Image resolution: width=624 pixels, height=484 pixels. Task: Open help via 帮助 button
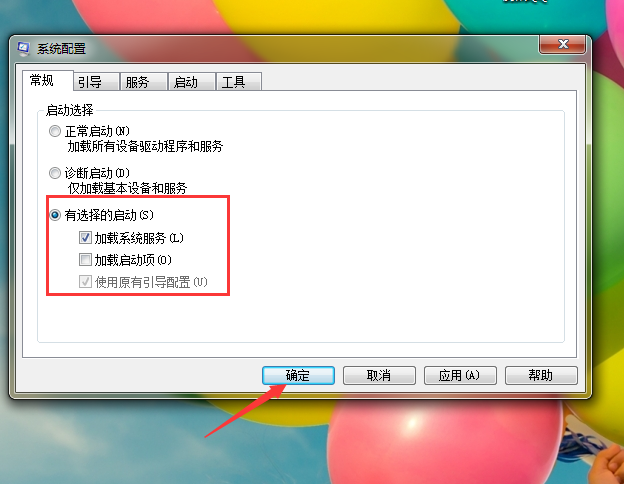[541, 375]
